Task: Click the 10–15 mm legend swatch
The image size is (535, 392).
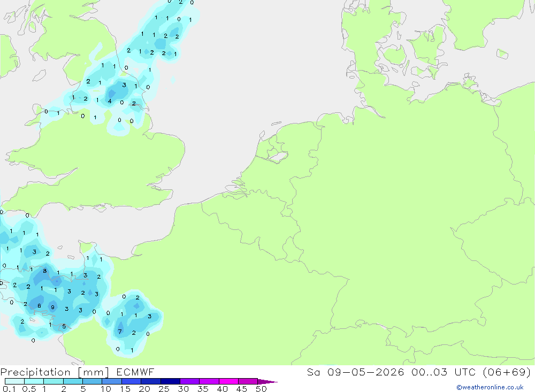Action: [112, 381]
